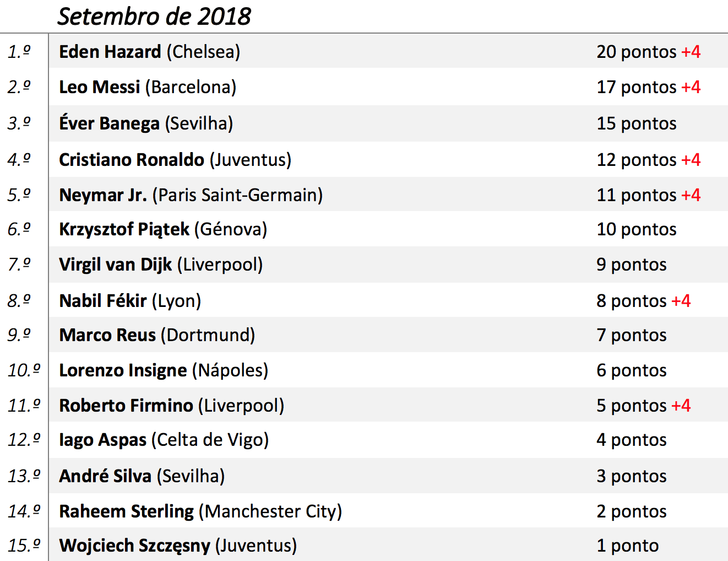Click Krzysztof Piątek (Génova) name
The height and width of the screenshot is (561, 728).
(x=163, y=229)
